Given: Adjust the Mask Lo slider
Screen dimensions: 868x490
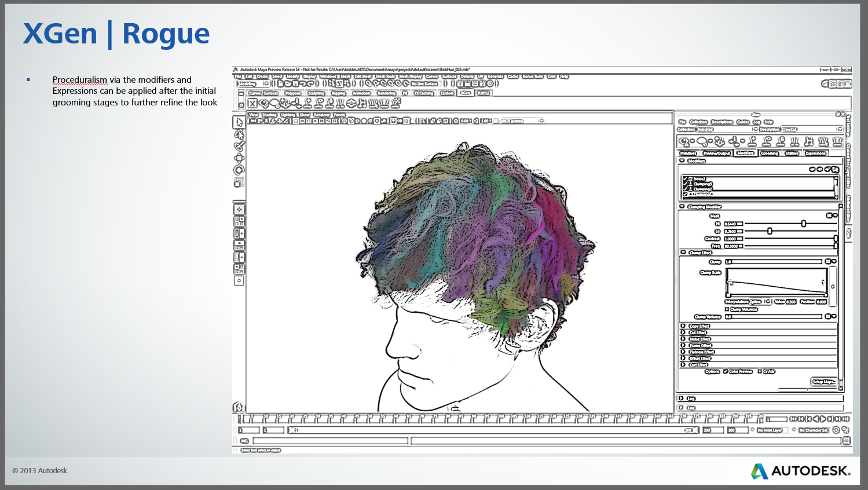Looking at the screenshot, I should point(770,231).
